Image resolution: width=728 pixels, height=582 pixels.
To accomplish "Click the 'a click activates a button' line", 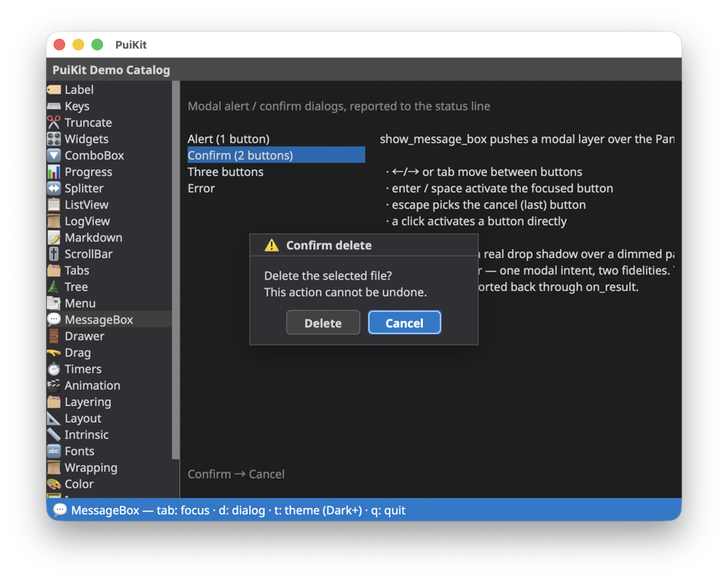I will coord(476,221).
